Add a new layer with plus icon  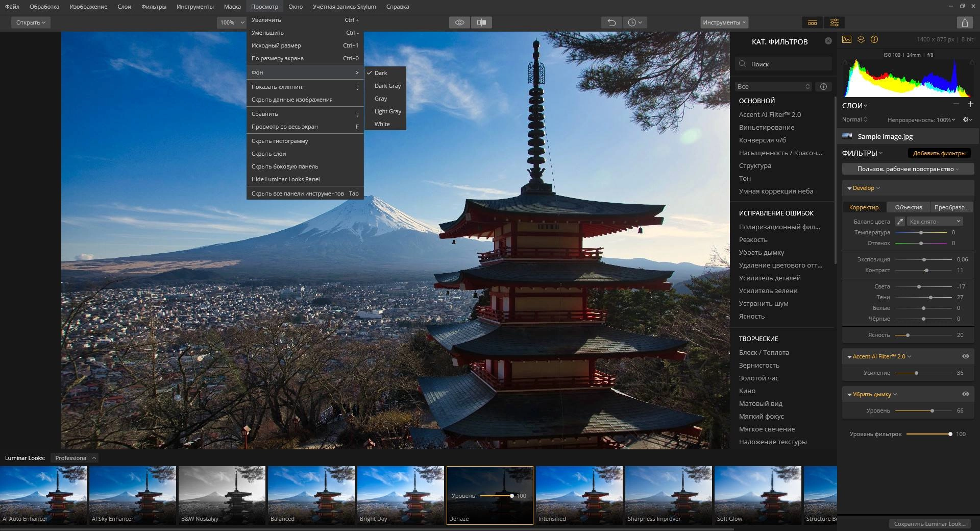[x=970, y=104]
